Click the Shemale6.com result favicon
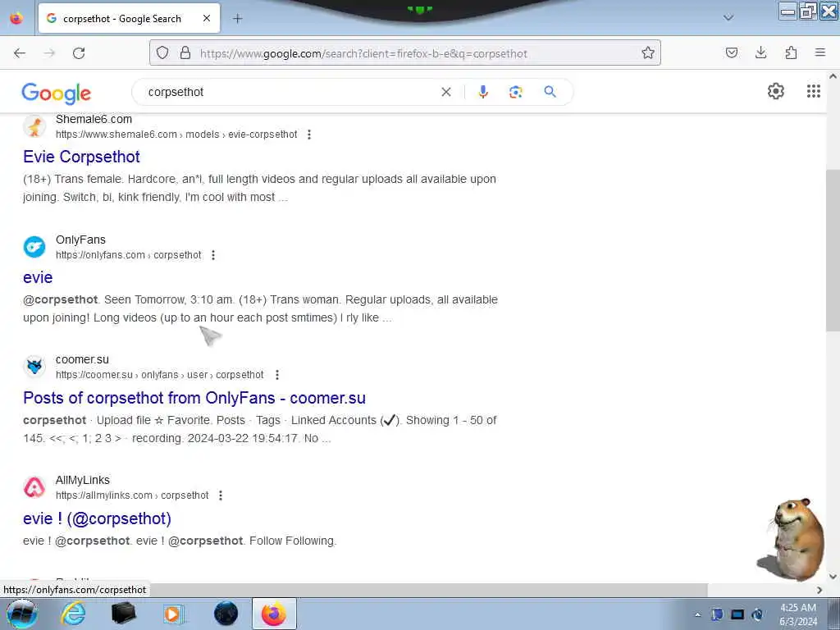The image size is (840, 630). (x=34, y=127)
